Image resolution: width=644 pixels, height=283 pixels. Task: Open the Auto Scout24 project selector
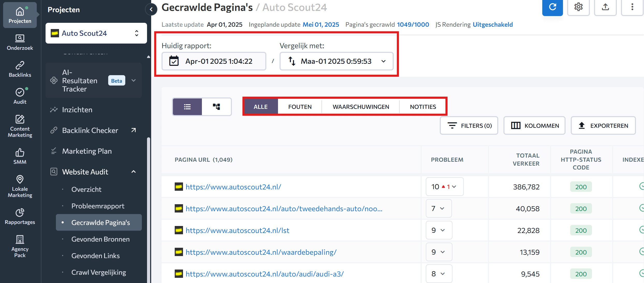pyautogui.click(x=96, y=33)
